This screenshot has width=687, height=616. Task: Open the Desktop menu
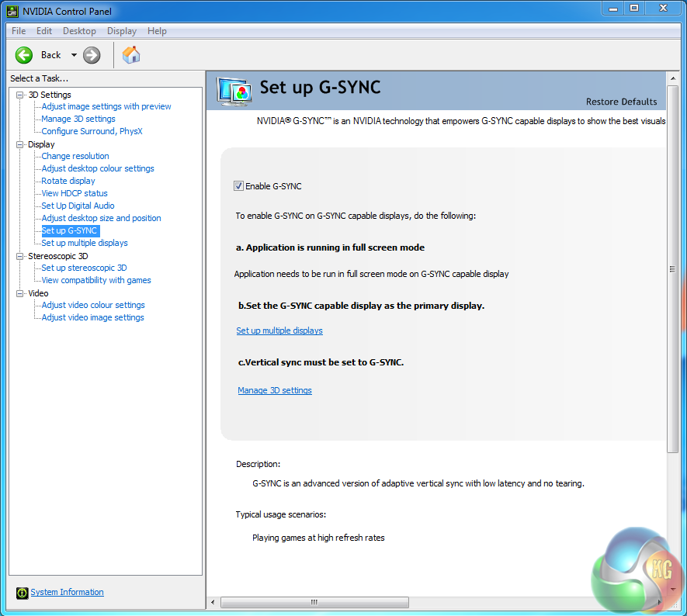(x=79, y=31)
